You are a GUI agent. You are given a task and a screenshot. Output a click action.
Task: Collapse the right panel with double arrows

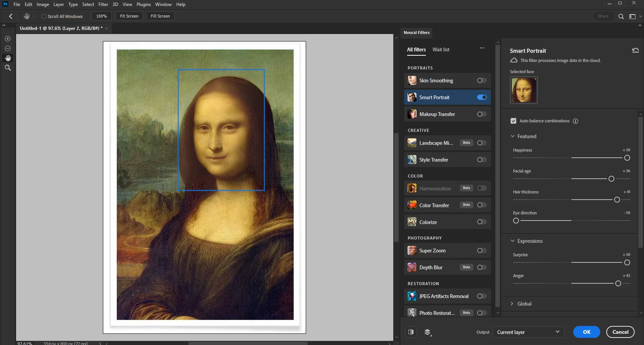click(x=640, y=25)
